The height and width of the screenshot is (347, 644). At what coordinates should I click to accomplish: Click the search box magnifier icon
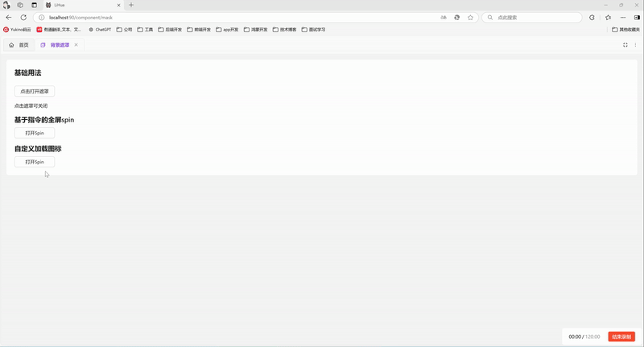(x=490, y=17)
